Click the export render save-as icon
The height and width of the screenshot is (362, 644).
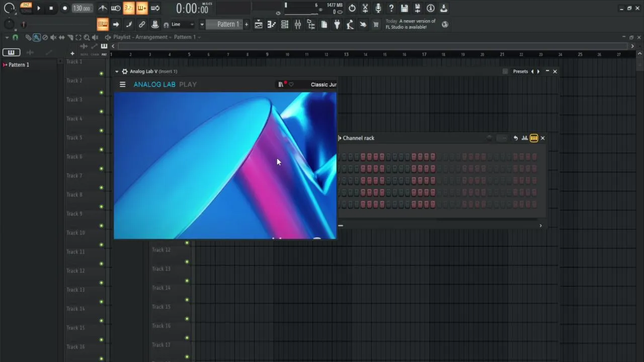[x=418, y=8]
